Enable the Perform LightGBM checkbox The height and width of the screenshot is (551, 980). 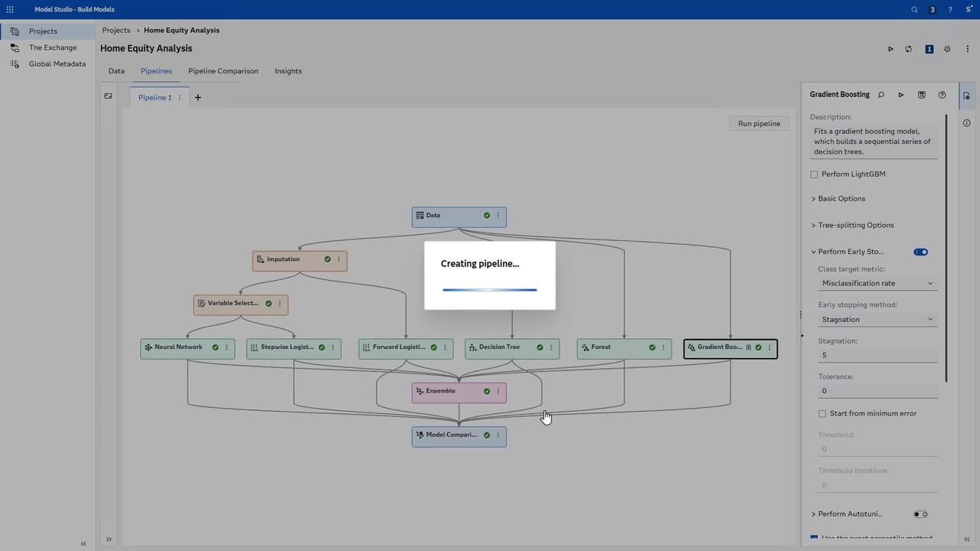(x=814, y=174)
